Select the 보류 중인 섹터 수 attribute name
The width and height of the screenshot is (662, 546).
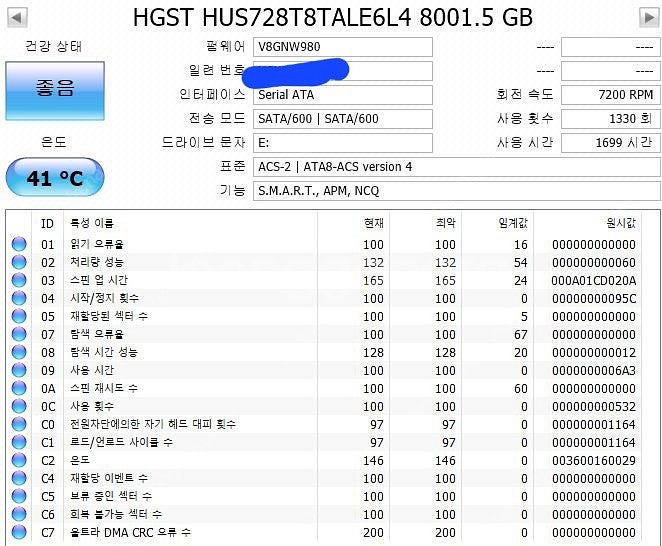(111, 496)
